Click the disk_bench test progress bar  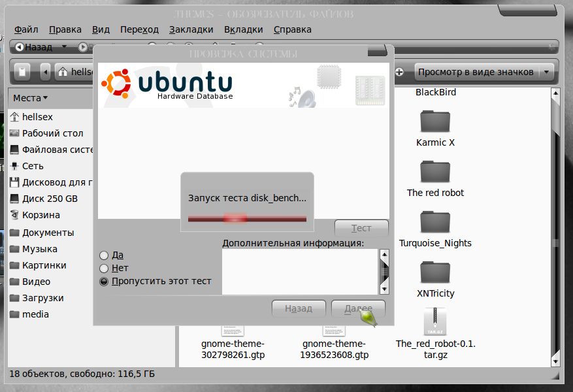click(247, 219)
